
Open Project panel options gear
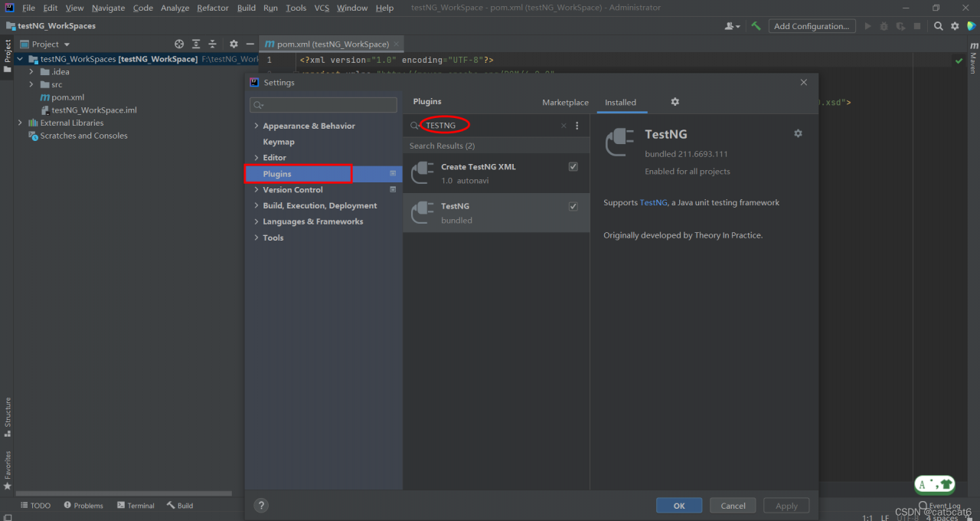tap(234, 44)
